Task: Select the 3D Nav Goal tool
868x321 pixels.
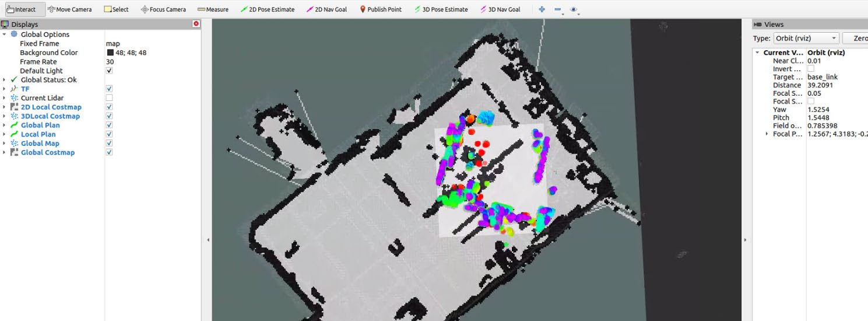Action: pyautogui.click(x=500, y=9)
